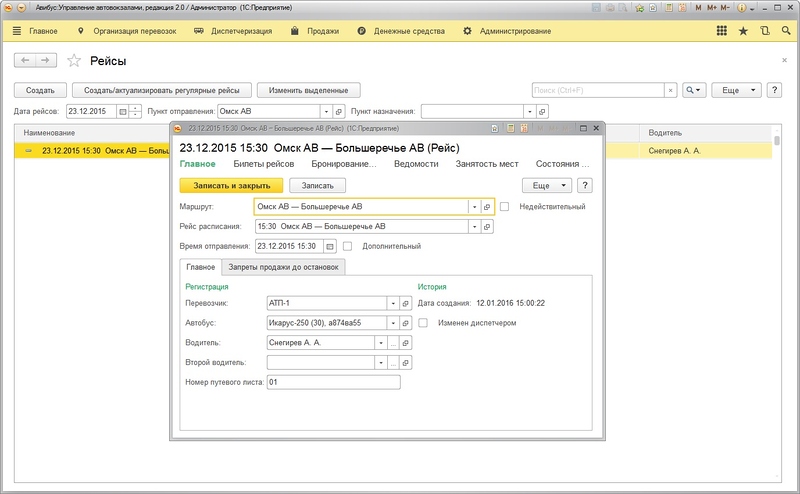Expand the Перевозчик dropdown list
800x494 pixels.
(x=393, y=303)
